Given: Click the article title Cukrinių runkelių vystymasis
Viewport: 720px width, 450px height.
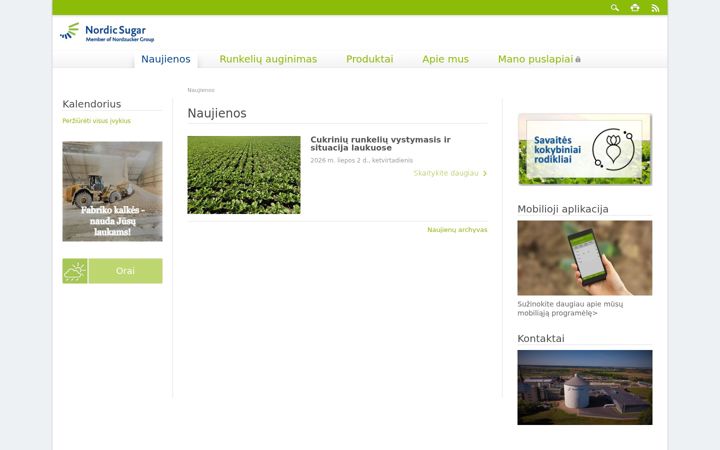Looking at the screenshot, I should (380, 144).
